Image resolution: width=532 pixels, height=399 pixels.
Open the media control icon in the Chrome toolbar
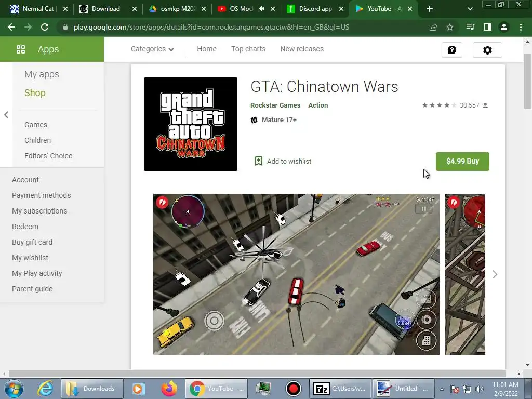coord(470,27)
